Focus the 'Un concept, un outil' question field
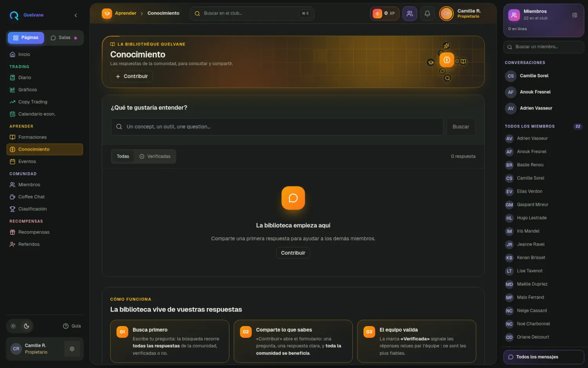Viewport: 588px width, 368px height. point(277,127)
